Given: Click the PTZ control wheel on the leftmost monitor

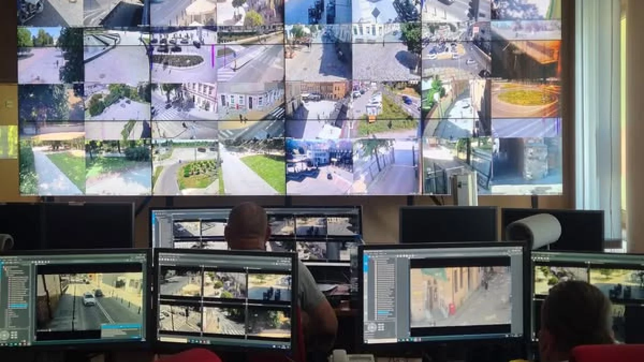Looking at the screenshot, I should pos(5,335).
